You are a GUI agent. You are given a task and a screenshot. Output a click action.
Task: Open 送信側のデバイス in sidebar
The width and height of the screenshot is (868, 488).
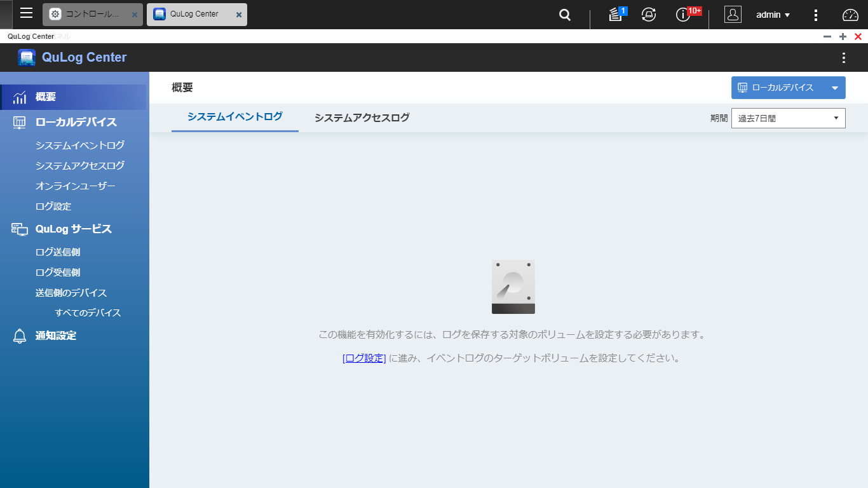71,293
